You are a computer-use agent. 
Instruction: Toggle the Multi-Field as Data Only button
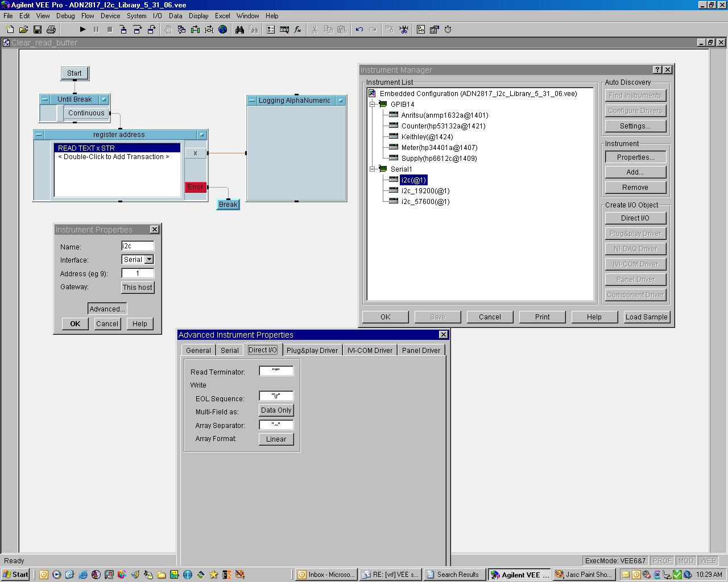276,410
